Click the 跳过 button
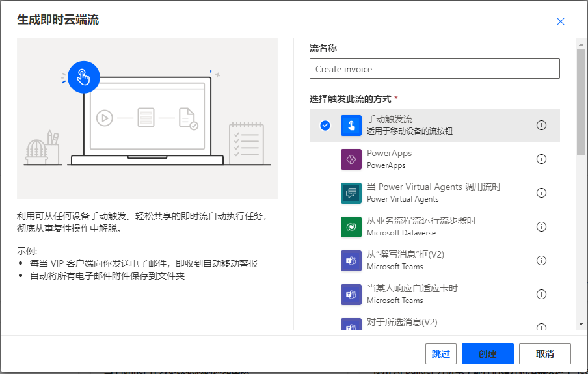 [440, 354]
